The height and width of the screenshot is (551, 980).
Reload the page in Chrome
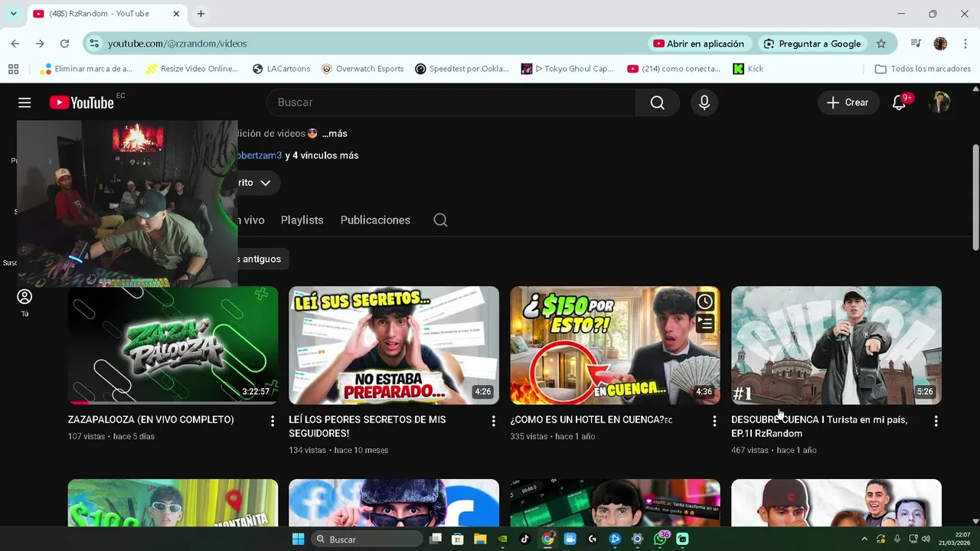[x=64, y=44]
